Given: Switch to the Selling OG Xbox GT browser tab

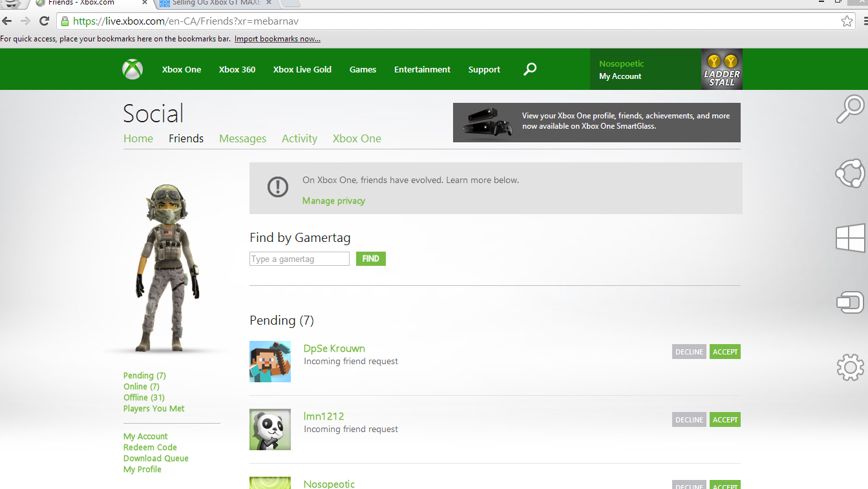Looking at the screenshot, I should coord(217,3).
